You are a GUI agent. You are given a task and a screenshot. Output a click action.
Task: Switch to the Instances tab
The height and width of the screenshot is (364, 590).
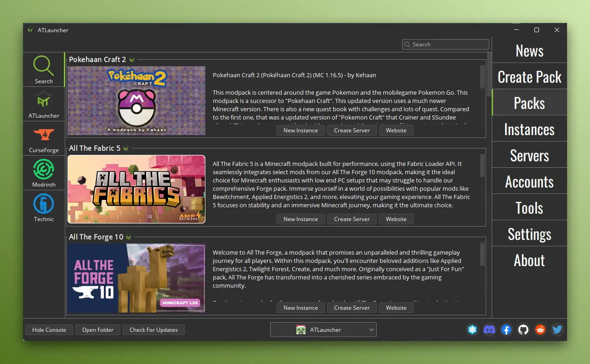529,129
